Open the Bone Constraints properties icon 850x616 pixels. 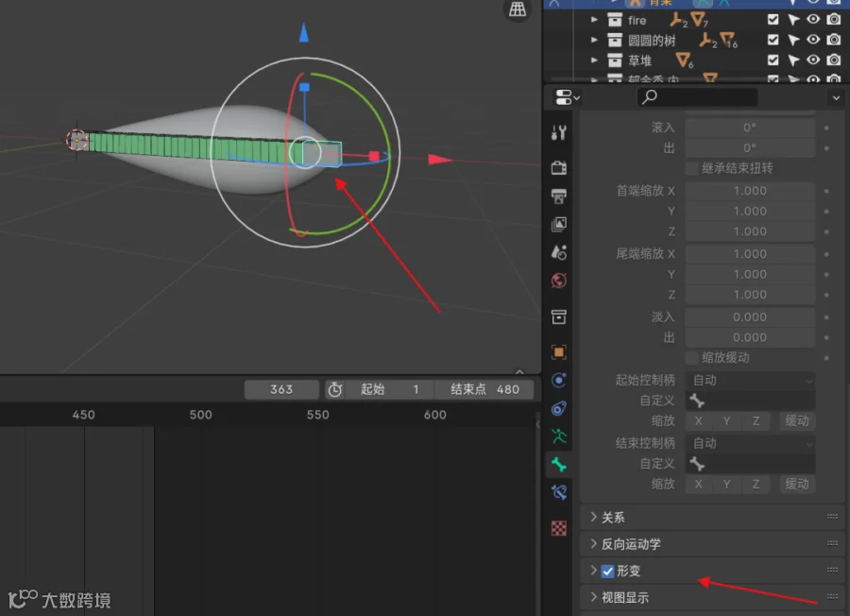(x=559, y=492)
